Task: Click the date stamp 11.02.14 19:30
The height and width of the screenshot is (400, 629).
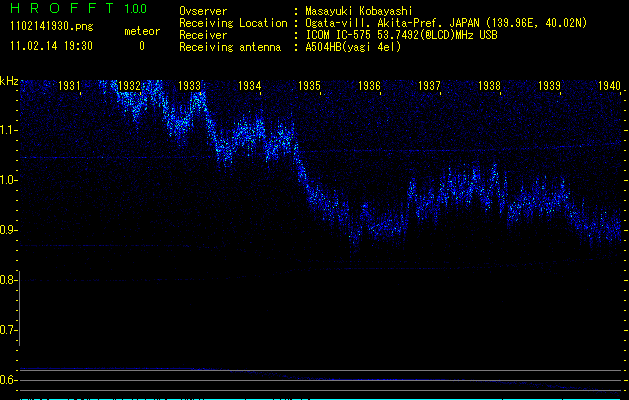Action: click(51, 46)
